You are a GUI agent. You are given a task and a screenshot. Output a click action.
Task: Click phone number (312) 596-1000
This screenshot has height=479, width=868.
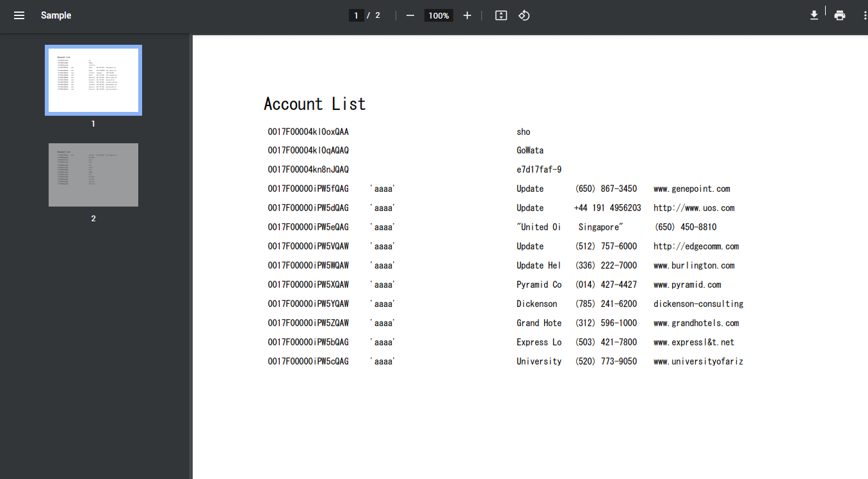(x=606, y=323)
